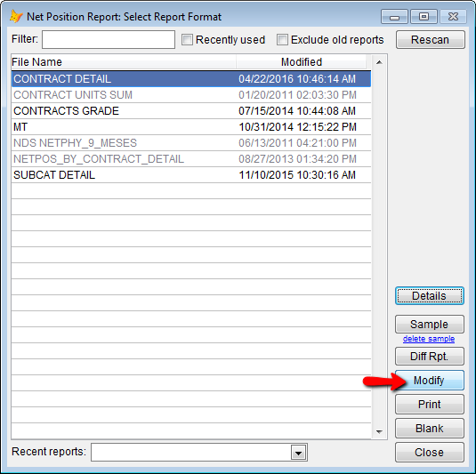Click Modify to edit the report format
Screen dimensions: 476x474
430,380
